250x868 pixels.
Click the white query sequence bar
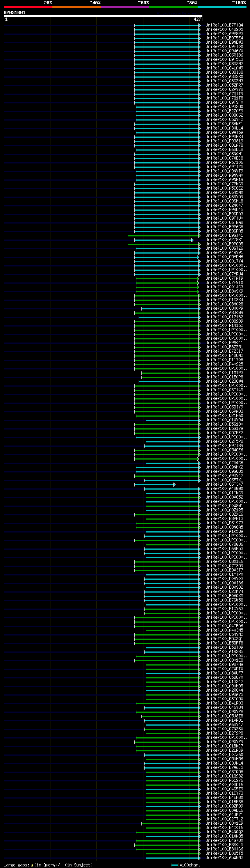[103, 16]
